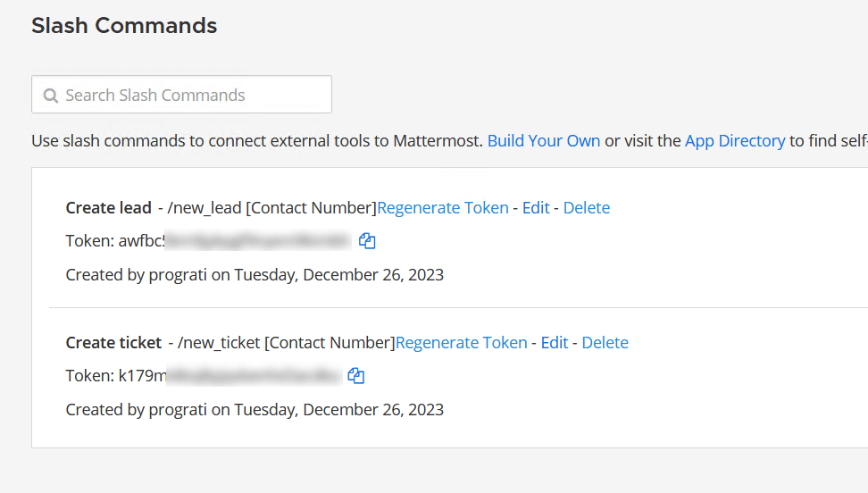868x493 pixels.
Task: Delete the Create ticket slash command
Action: (605, 343)
